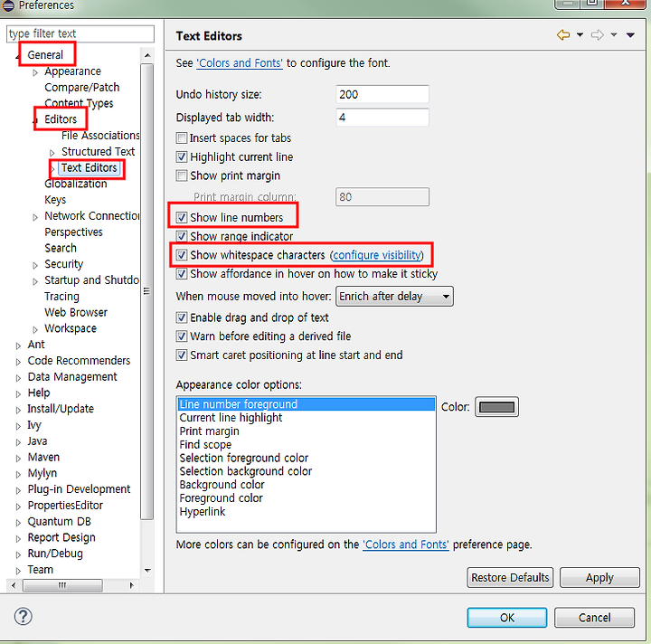The width and height of the screenshot is (651, 644).
Task: Click the help question mark icon
Action: [23, 616]
